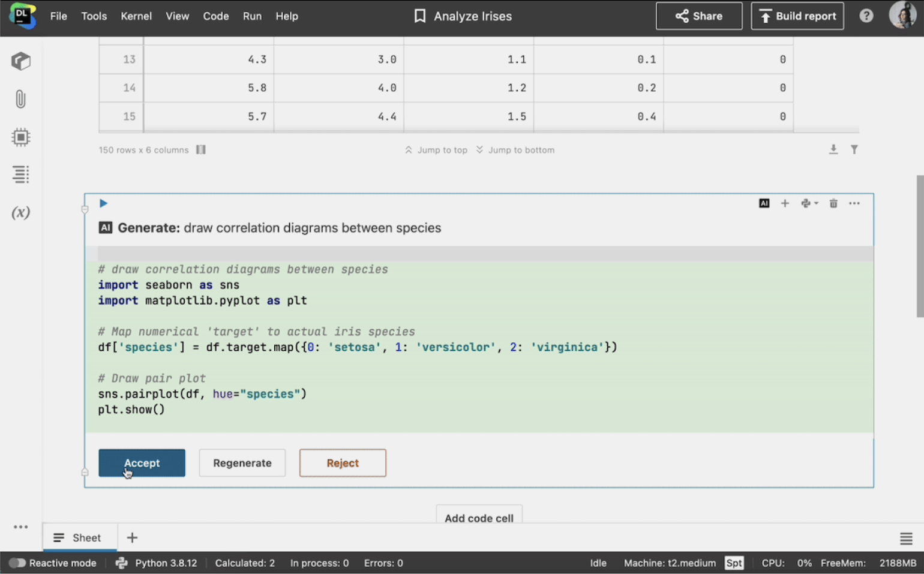Open the cell more actions ellipsis

coord(854,203)
